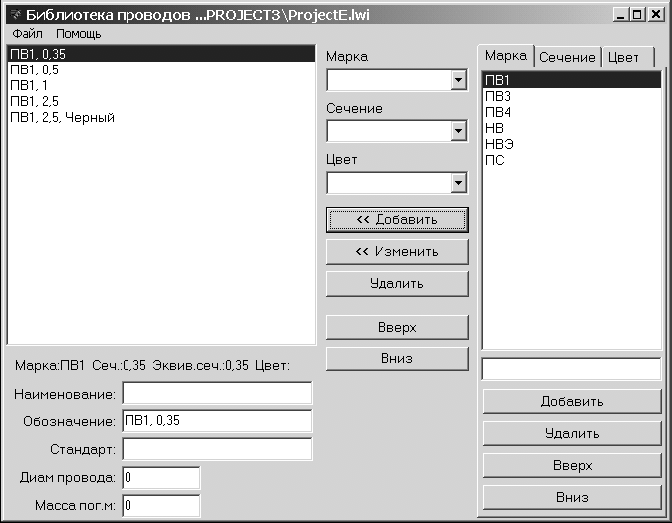The image size is (672, 523).
Task: Focus the Диам провода field
Action: point(161,478)
